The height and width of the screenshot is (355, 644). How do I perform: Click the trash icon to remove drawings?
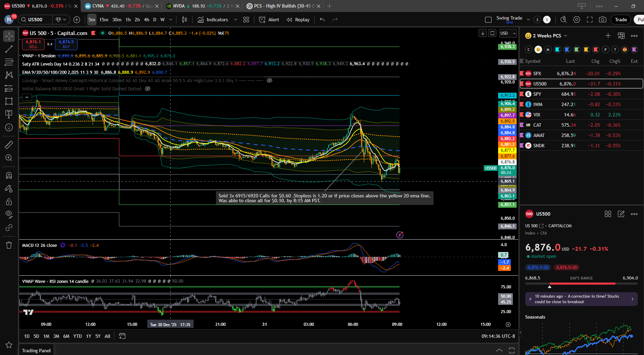[x=9, y=245]
